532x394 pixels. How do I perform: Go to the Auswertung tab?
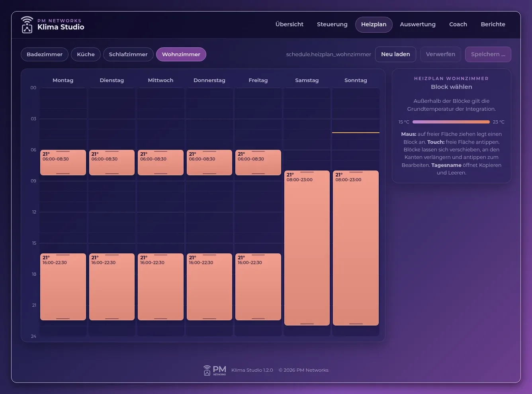(x=418, y=24)
